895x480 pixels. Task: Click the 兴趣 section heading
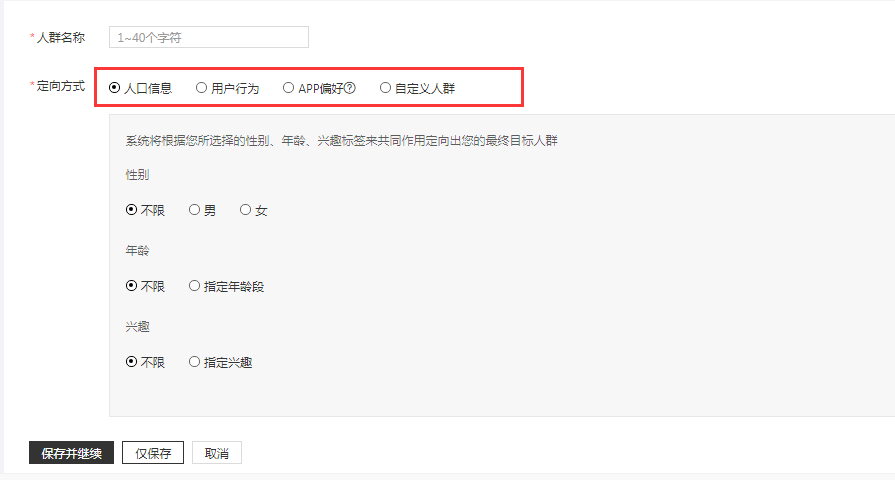[137, 326]
